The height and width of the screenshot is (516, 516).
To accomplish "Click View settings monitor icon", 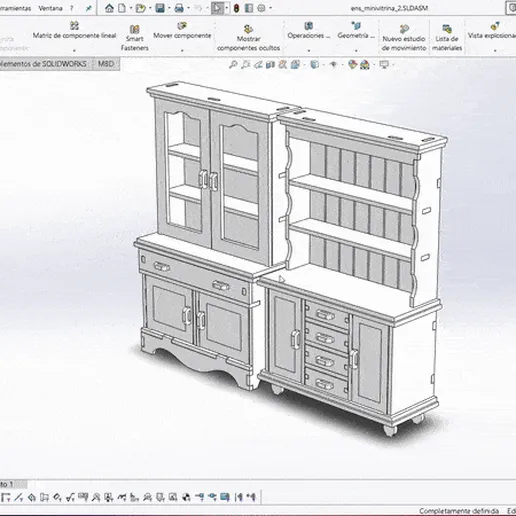I will click(384, 64).
